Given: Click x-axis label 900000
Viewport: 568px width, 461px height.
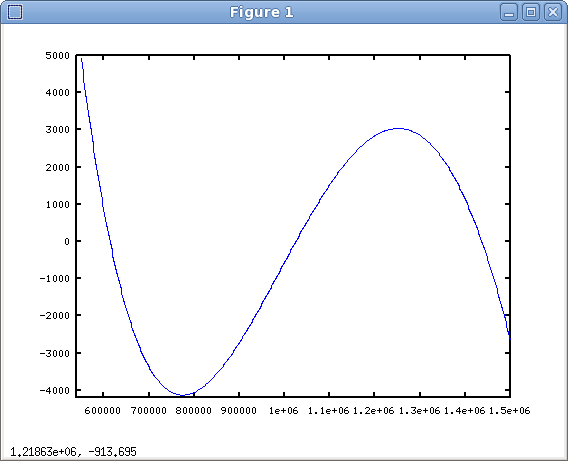Looking at the screenshot, I should [x=239, y=411].
